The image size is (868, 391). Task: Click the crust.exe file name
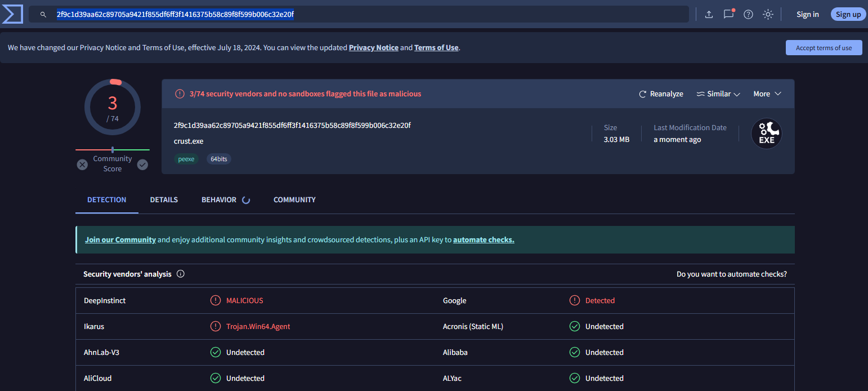click(189, 141)
